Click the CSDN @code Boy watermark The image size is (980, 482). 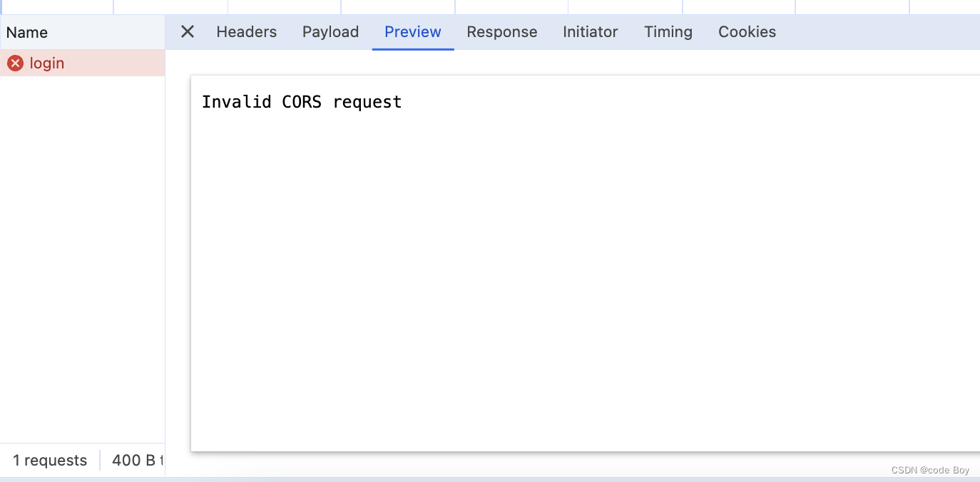930,470
